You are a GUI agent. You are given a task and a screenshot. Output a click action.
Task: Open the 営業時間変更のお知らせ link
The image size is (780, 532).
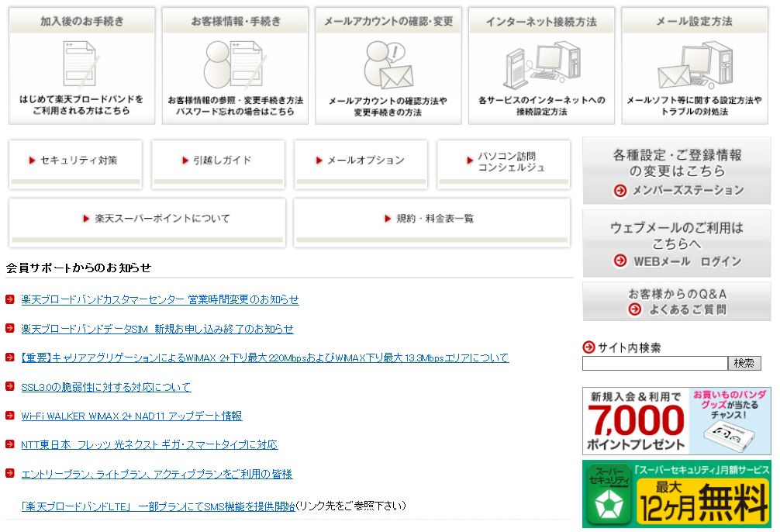(x=160, y=299)
